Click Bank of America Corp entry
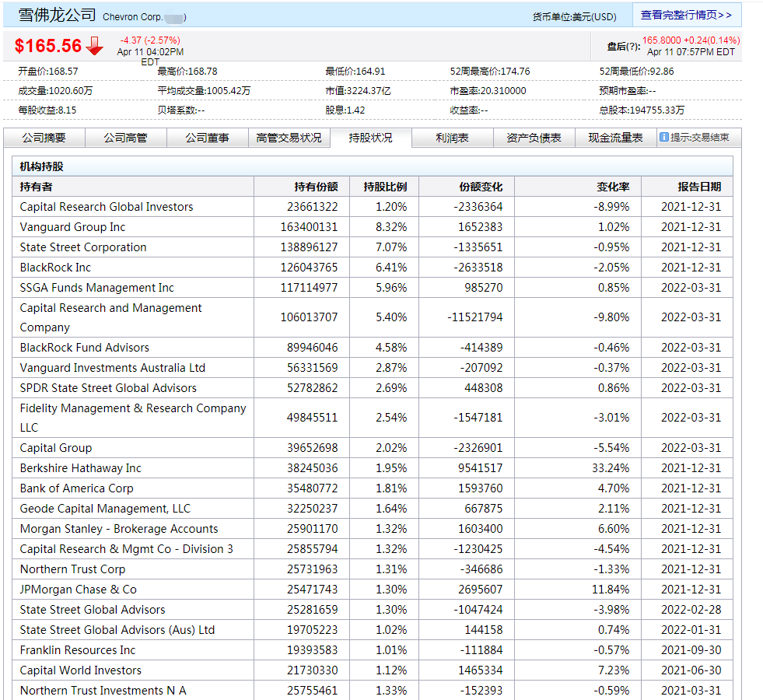The width and height of the screenshot is (763, 700). tap(76, 488)
